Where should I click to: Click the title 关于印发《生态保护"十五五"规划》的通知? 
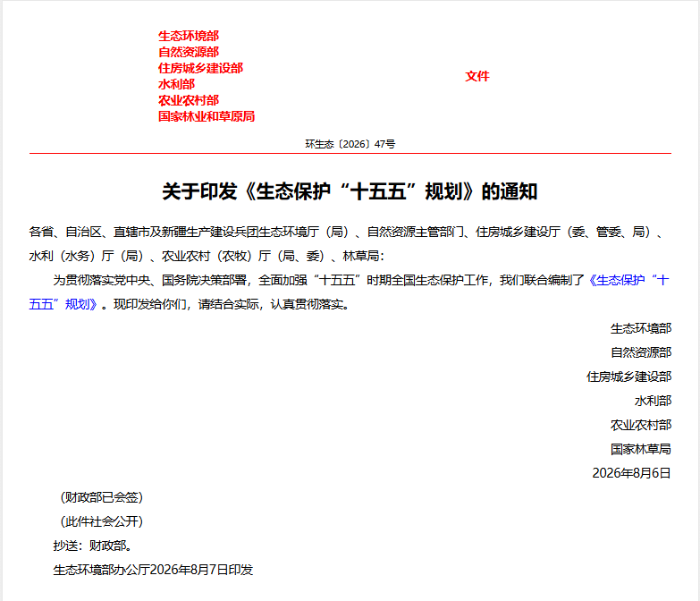point(350,191)
